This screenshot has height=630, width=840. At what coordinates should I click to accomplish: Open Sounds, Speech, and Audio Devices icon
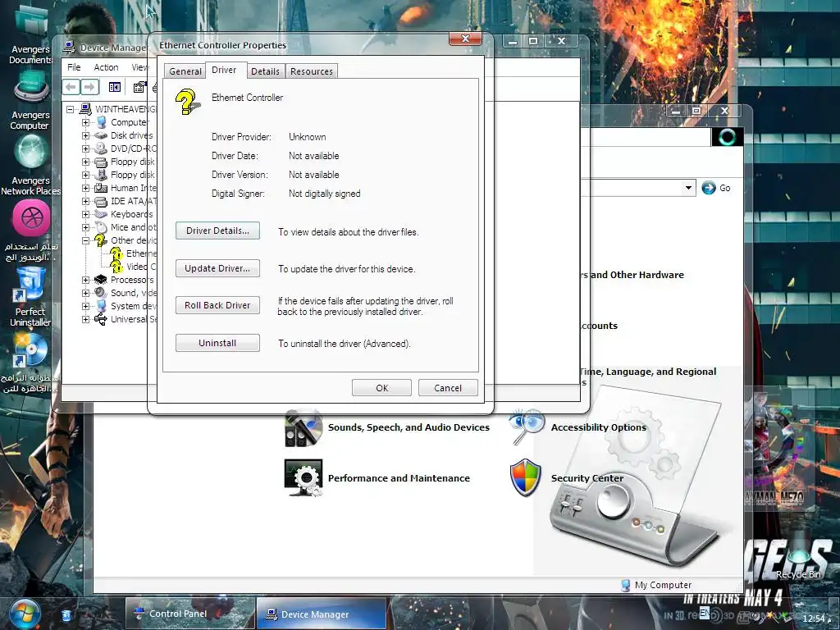click(x=304, y=428)
